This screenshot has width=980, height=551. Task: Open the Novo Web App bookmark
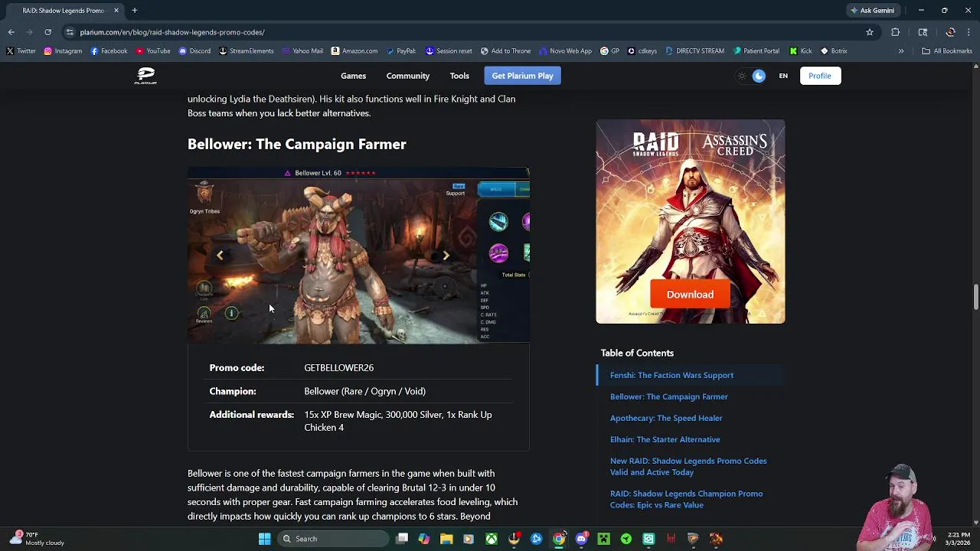(x=565, y=51)
